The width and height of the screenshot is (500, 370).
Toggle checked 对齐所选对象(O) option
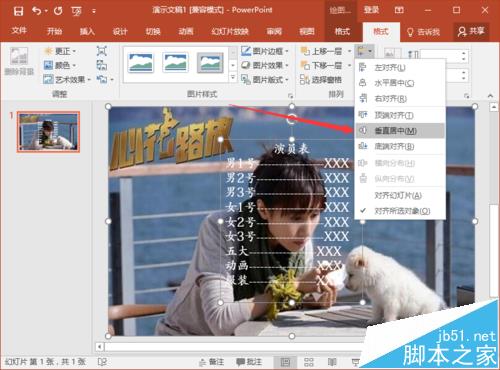[400, 211]
